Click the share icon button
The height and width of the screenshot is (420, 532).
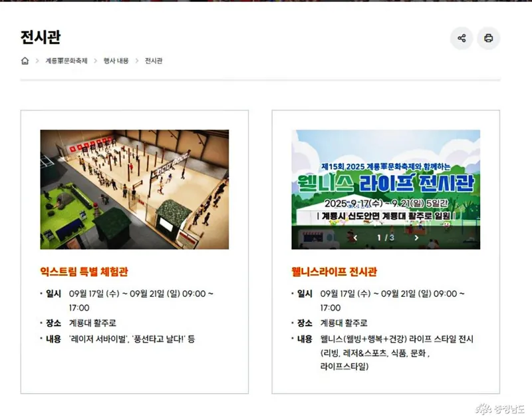click(x=462, y=38)
